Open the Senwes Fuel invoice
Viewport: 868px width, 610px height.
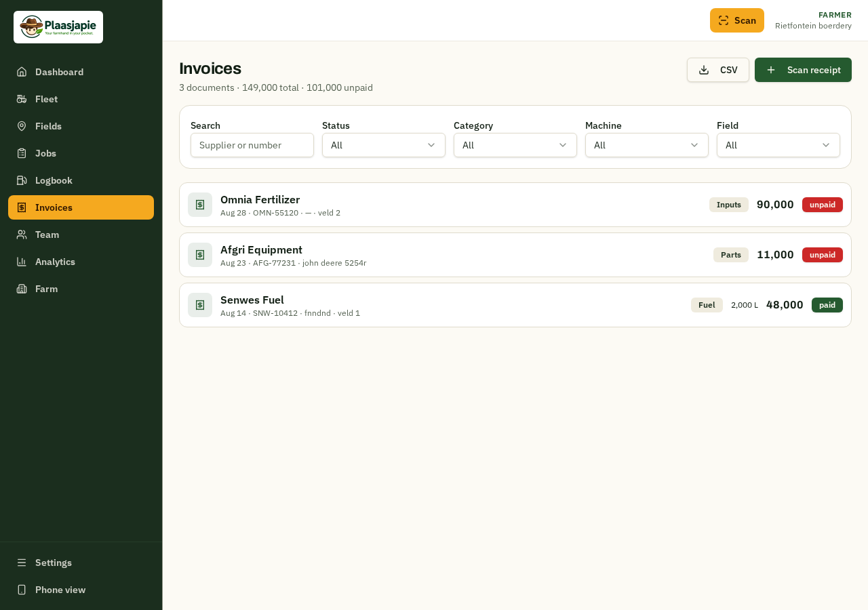point(515,305)
